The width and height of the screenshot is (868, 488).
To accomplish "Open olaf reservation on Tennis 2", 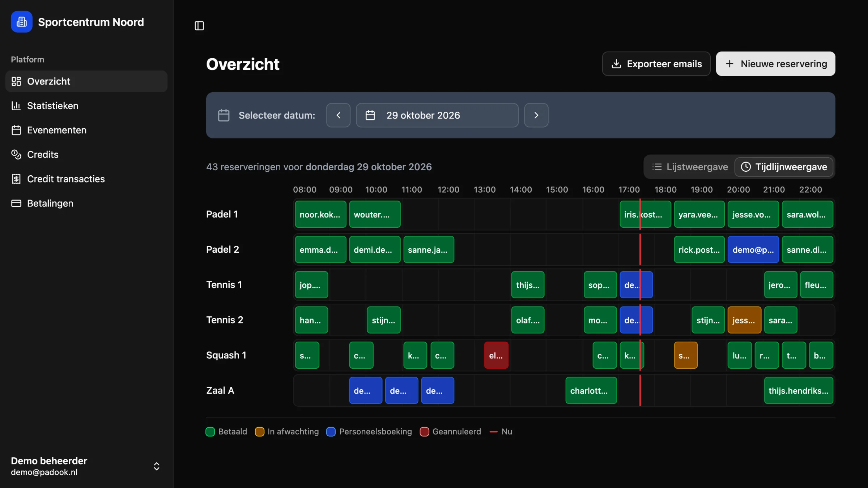I will click(528, 320).
